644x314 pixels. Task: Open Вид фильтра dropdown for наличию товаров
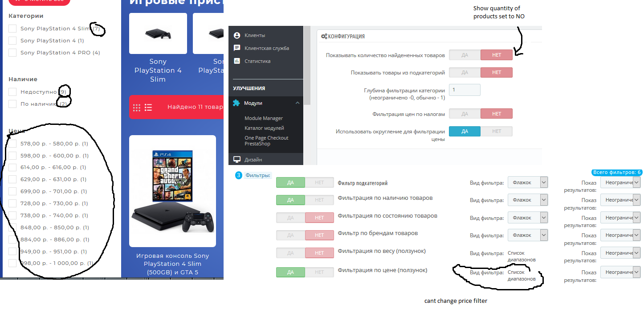(528, 200)
